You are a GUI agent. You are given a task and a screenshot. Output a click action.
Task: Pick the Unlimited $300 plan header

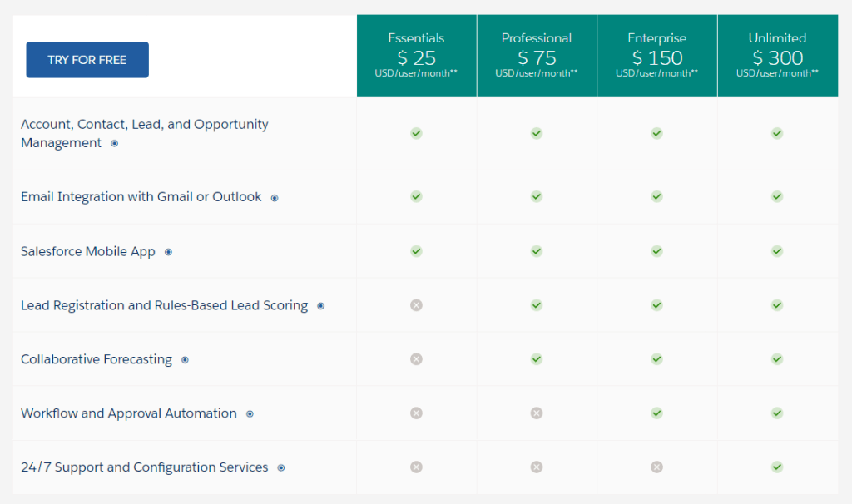pos(777,56)
